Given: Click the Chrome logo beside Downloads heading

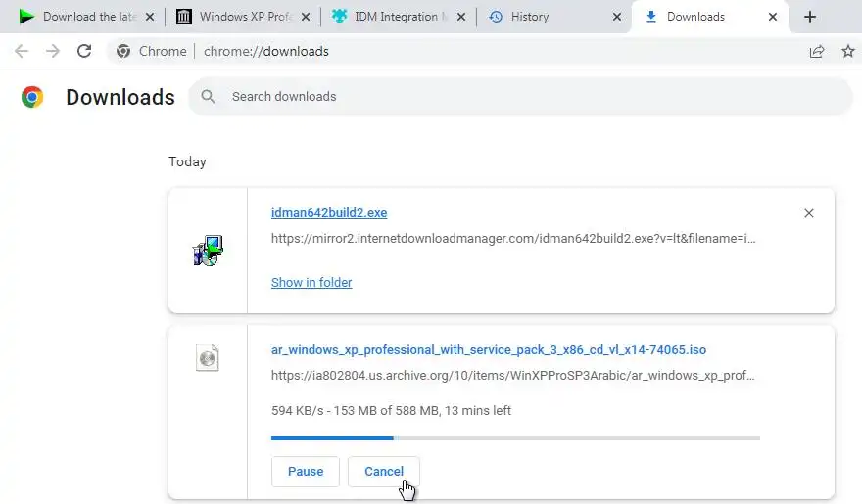Looking at the screenshot, I should (x=32, y=97).
